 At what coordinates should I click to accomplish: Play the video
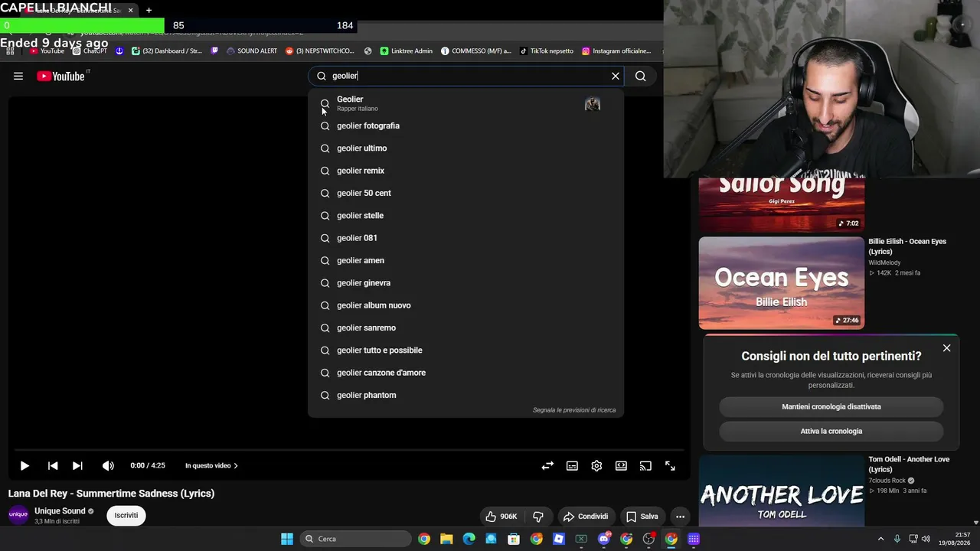[x=24, y=465]
